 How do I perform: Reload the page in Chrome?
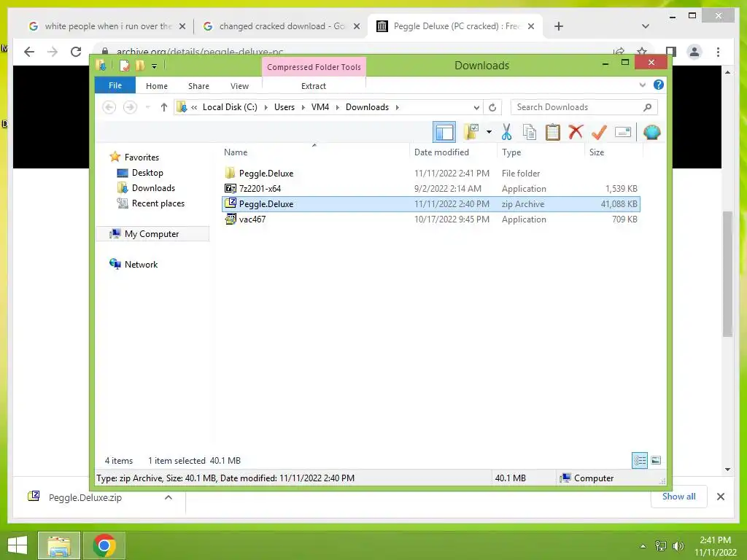coord(76,52)
